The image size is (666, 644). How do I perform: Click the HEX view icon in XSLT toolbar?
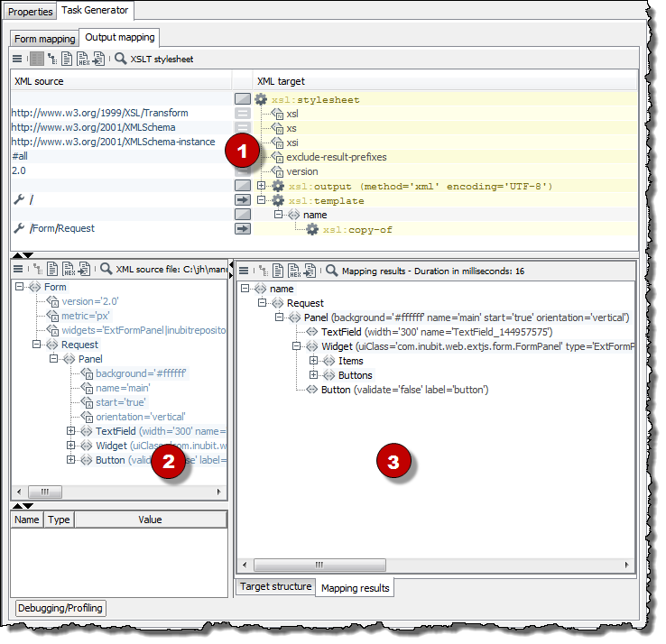coord(83,59)
